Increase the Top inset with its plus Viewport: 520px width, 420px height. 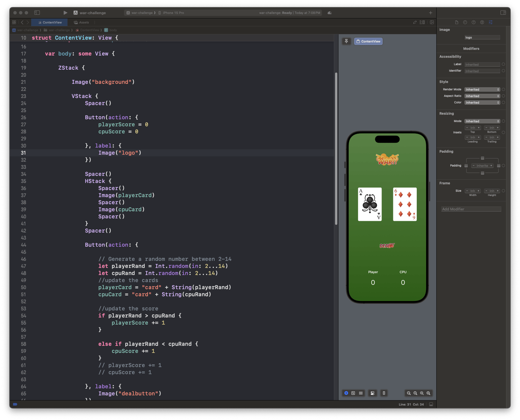[x=479, y=128]
